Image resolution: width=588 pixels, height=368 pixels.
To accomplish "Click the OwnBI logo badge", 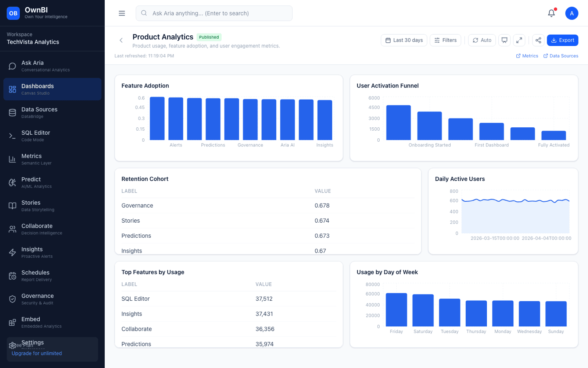I will (13, 13).
